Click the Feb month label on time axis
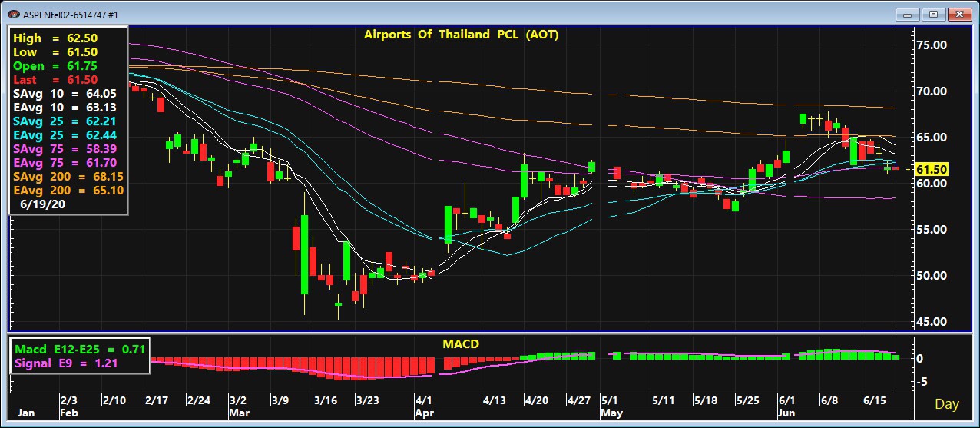Screen dimensions: 980x428 coord(70,413)
